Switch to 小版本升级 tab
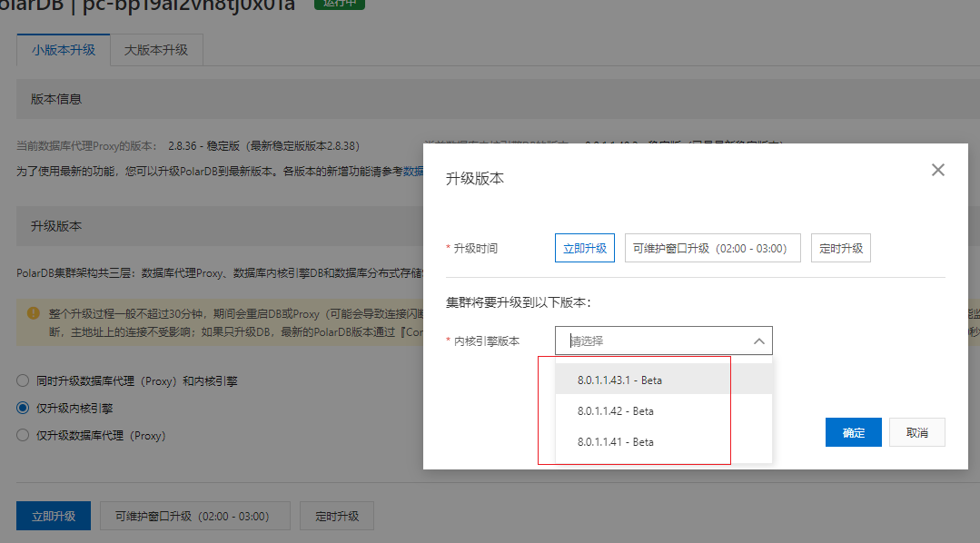 point(64,50)
